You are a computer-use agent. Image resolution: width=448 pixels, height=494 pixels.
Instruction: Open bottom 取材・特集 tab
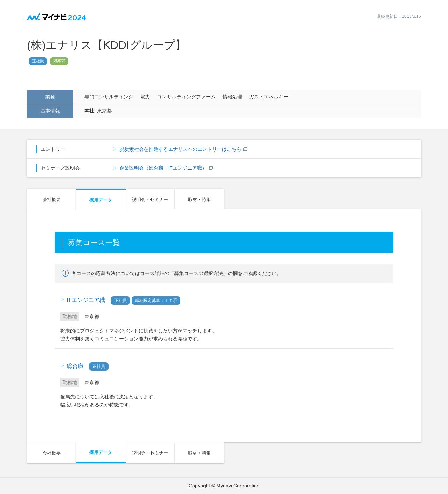(199, 453)
